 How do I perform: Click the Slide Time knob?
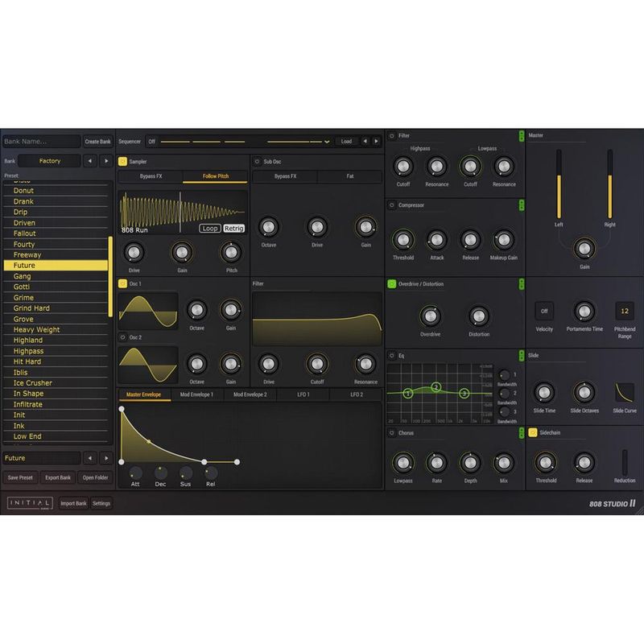pyautogui.click(x=544, y=393)
